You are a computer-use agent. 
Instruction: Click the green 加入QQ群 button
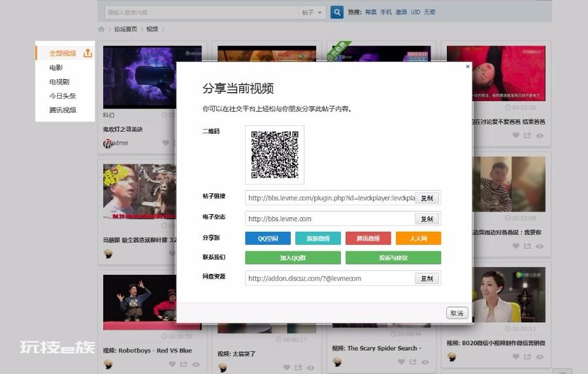point(293,257)
